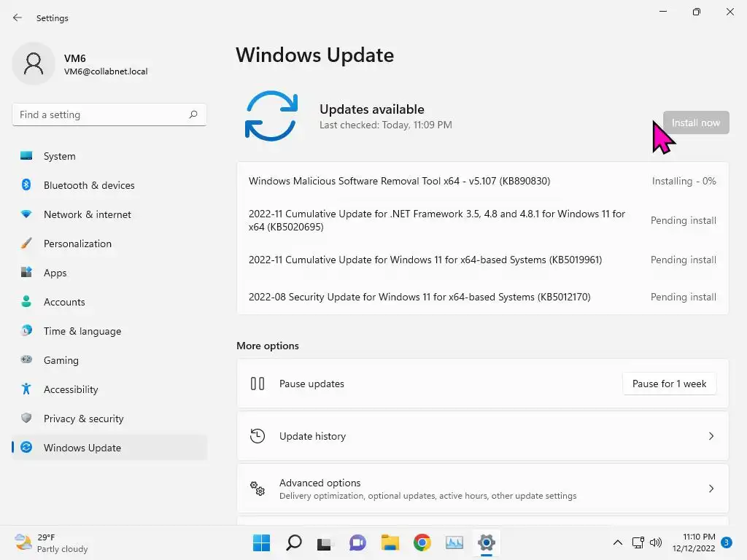Click the KB890830 Malicious Software Removal update
This screenshot has width=747, height=560.
399,181
